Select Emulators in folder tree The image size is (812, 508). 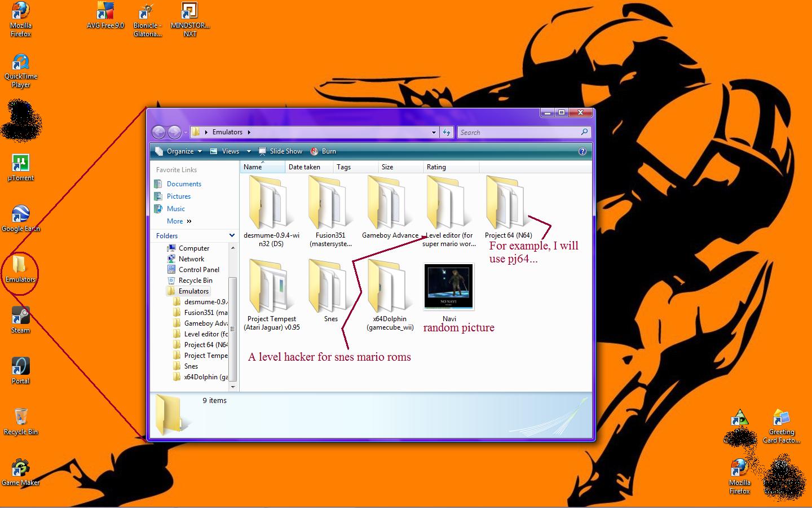pyautogui.click(x=188, y=291)
